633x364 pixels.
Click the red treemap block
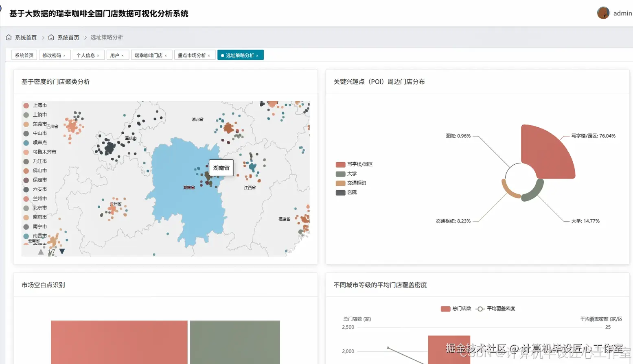[x=119, y=342]
